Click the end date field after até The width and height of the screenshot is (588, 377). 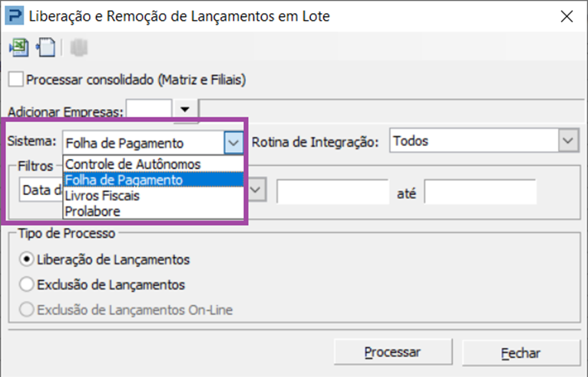481,192
